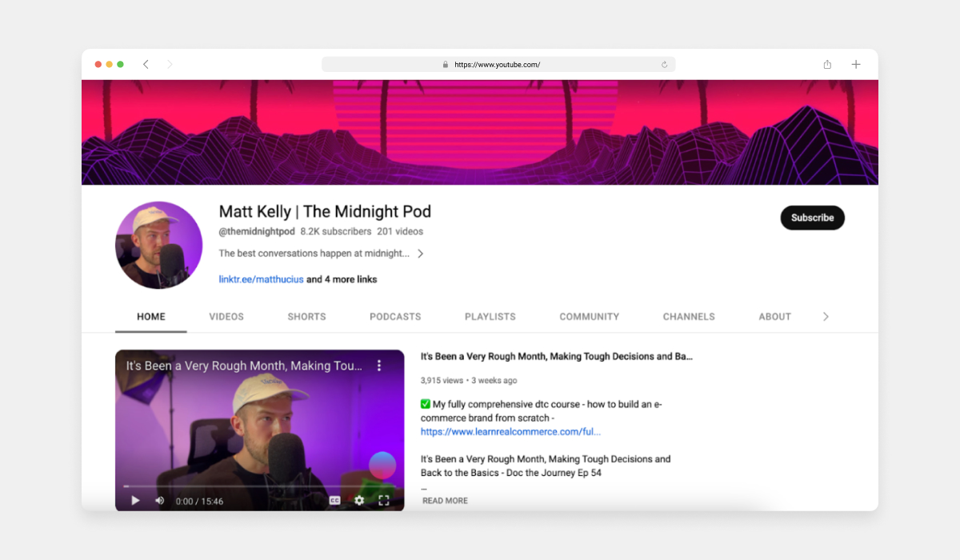Enter fullscreen mode on the video player

(x=383, y=500)
